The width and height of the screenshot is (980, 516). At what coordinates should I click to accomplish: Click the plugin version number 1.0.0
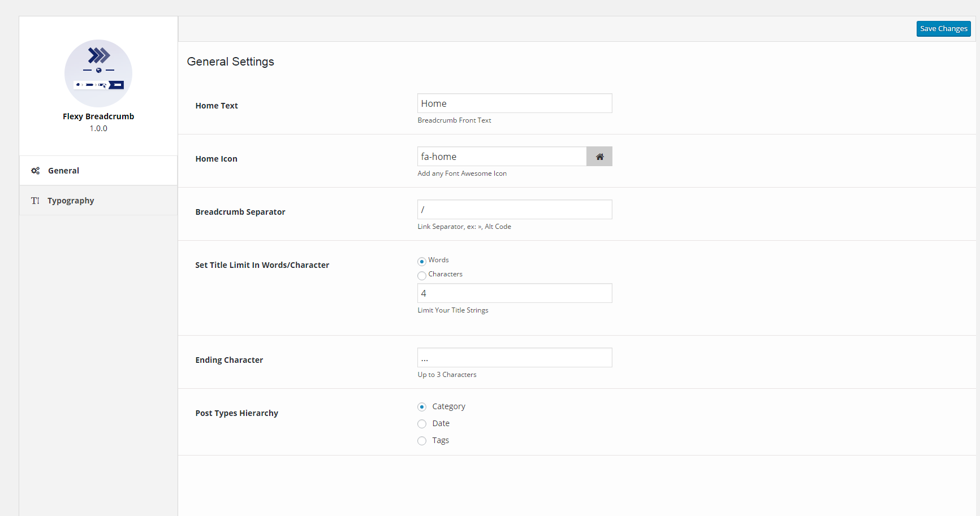tap(98, 128)
